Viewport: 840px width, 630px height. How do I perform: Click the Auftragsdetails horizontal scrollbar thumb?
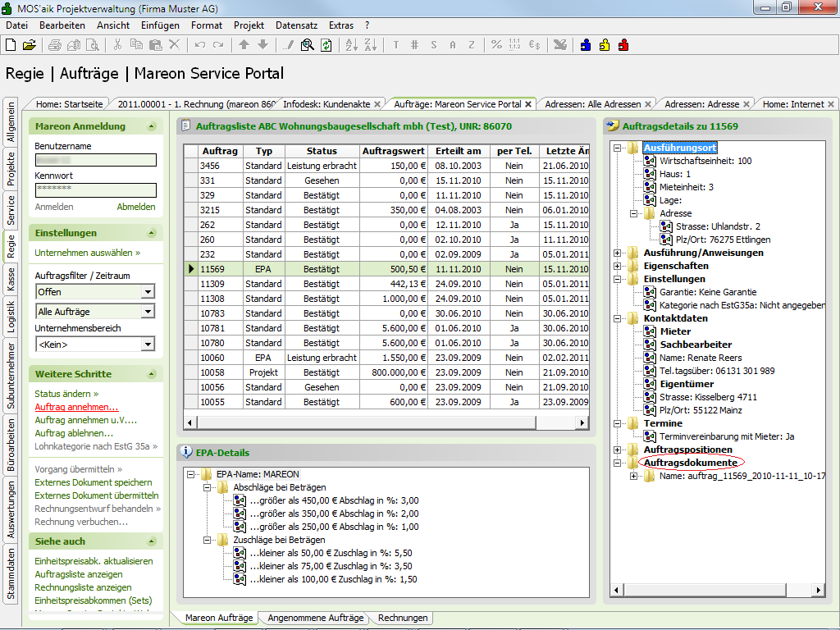(x=705, y=590)
